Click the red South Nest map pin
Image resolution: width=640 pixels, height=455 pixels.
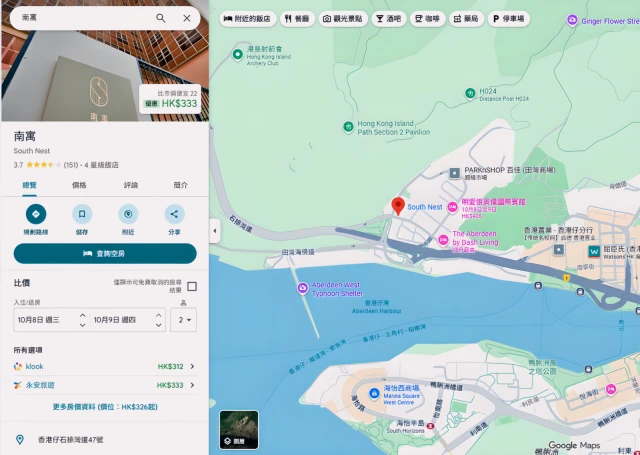pos(398,205)
